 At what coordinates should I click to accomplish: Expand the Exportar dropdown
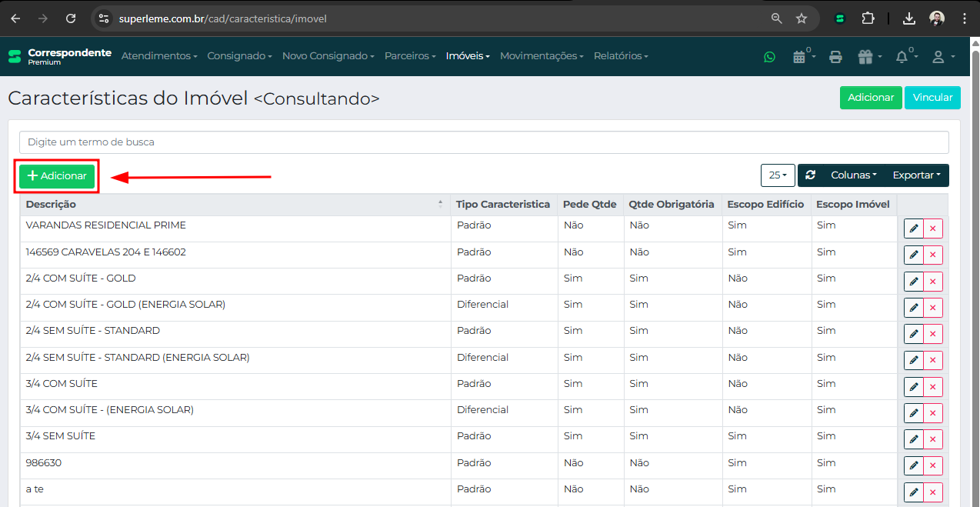point(917,175)
